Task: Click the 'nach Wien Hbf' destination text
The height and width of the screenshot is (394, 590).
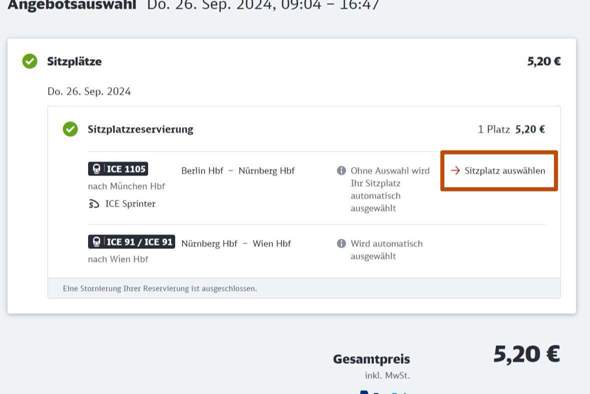Action: (x=118, y=259)
